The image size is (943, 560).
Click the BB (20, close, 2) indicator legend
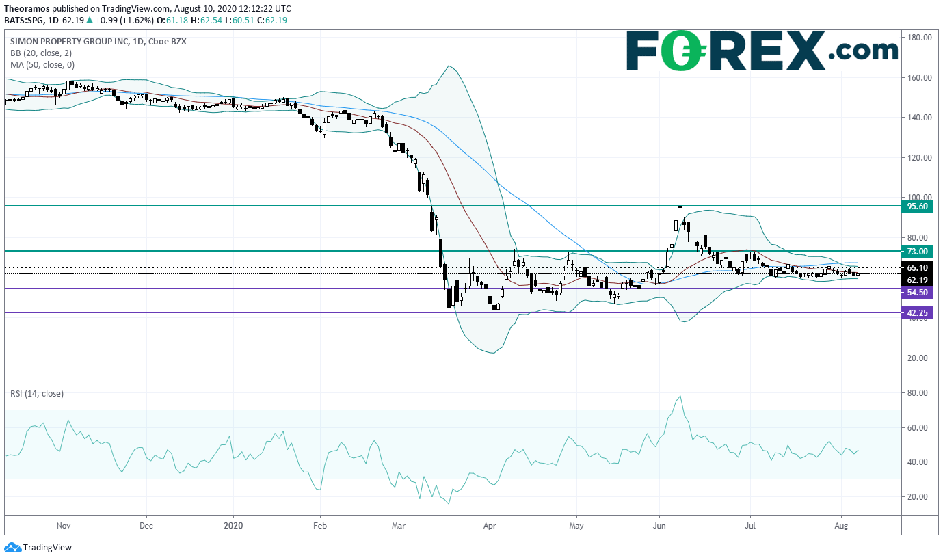41,53
